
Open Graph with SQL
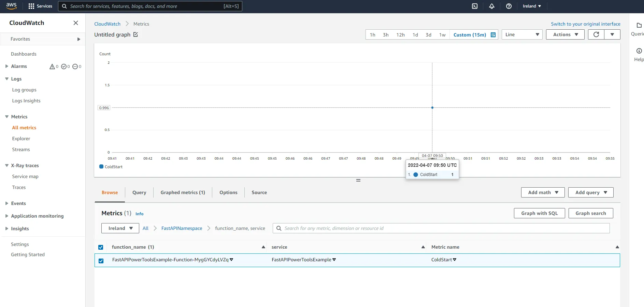pyautogui.click(x=539, y=213)
